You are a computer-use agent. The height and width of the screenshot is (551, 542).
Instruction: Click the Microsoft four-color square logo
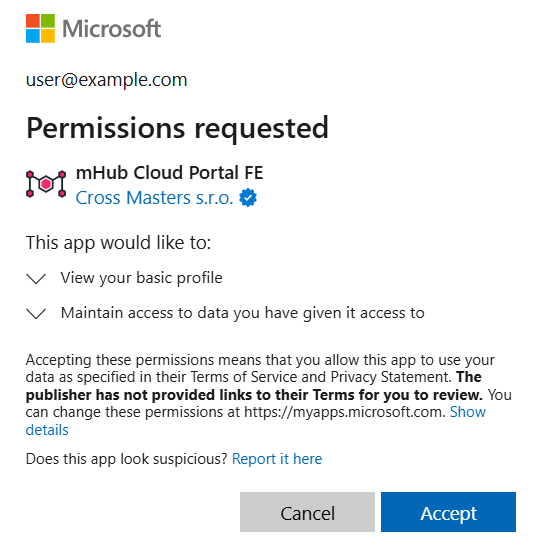40,28
